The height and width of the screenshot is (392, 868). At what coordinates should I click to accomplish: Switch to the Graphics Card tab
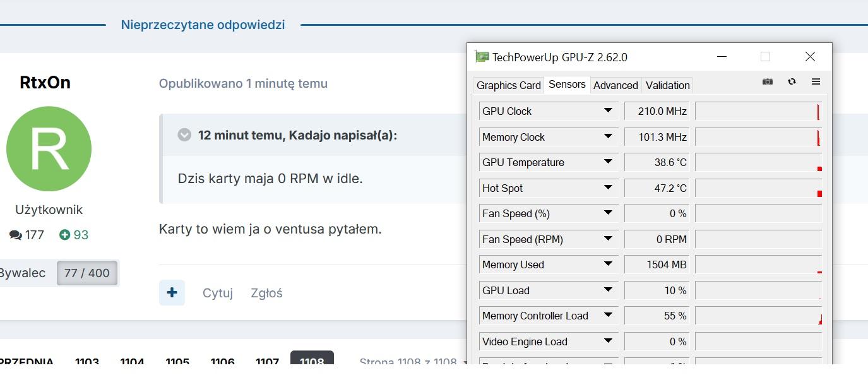pos(508,85)
